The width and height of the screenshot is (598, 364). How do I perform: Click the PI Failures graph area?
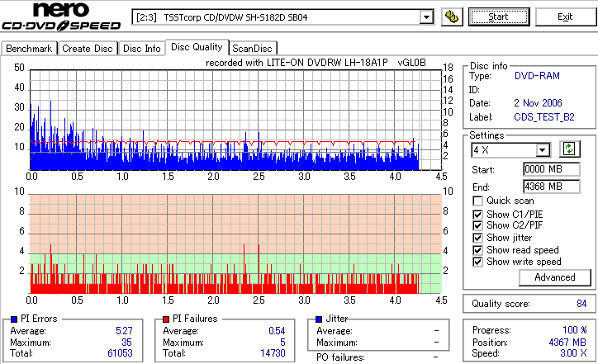(235, 244)
